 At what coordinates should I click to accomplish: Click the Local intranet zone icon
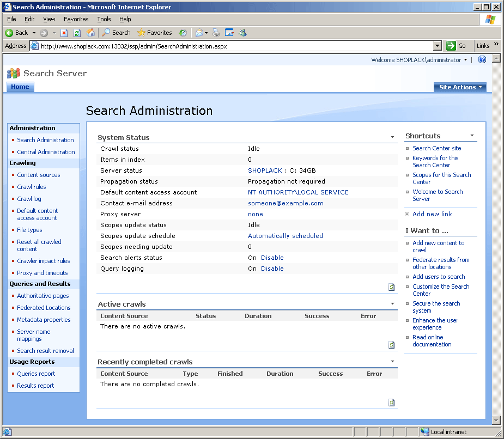tap(425, 432)
